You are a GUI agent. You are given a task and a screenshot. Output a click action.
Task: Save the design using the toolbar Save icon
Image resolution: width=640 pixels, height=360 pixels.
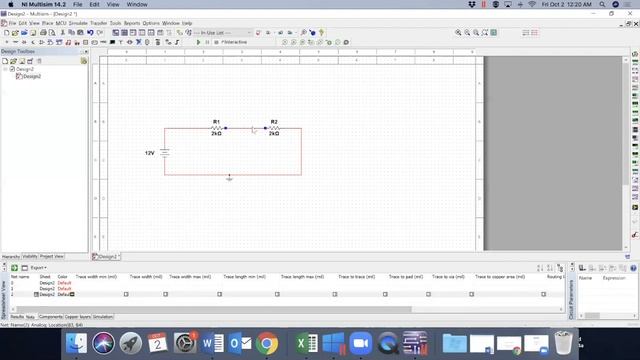(x=33, y=33)
